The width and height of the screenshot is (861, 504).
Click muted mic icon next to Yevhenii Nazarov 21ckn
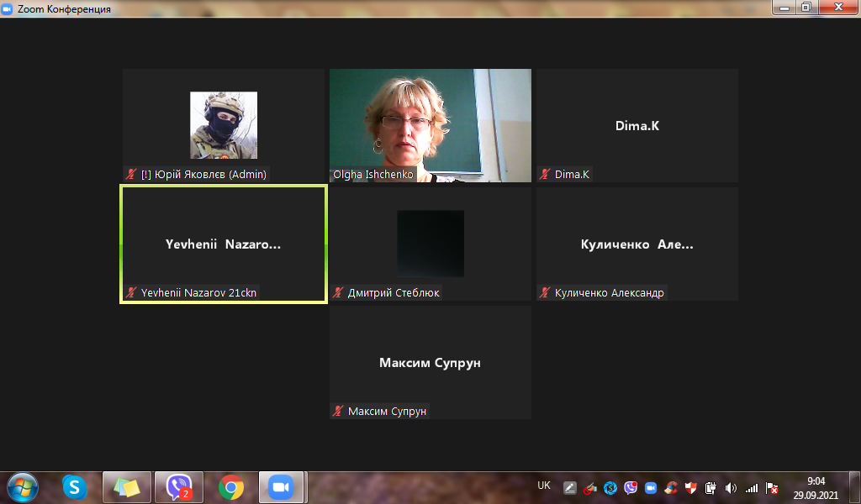[131, 293]
